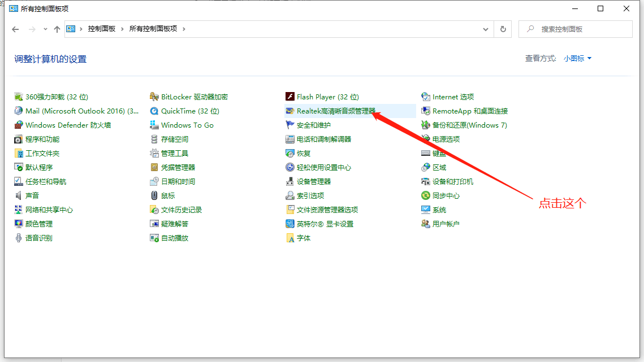Viewport: 644px width, 362px height.
Task: Expand chevron after 所有控制面板项 in breadcrumb
Action: coord(184,29)
